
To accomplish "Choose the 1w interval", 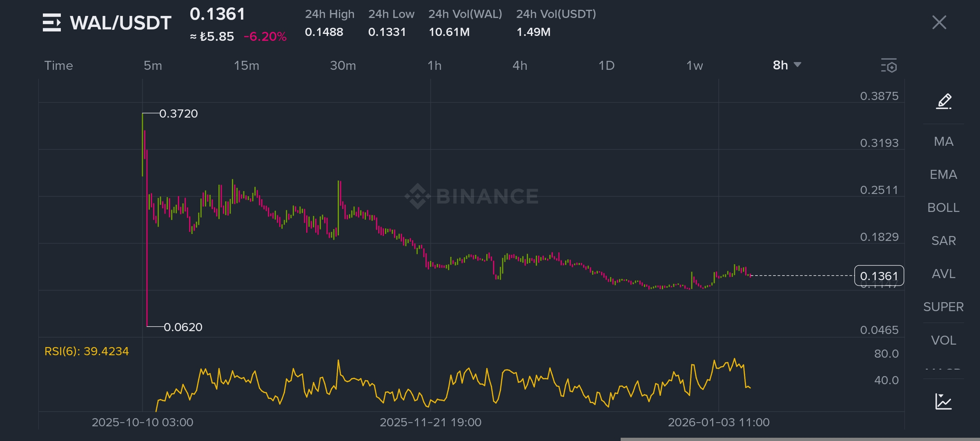I will 694,66.
